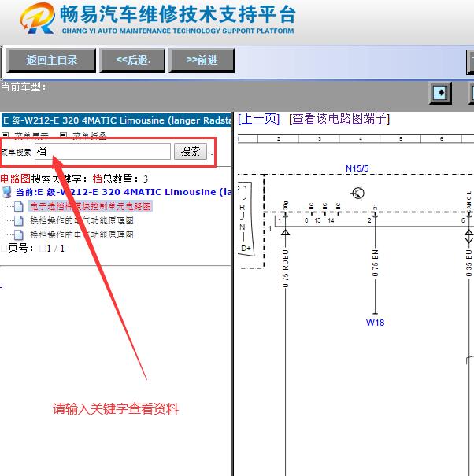Click the 0,75 BN wire label
The height and width of the screenshot is (476, 474).
point(376,264)
